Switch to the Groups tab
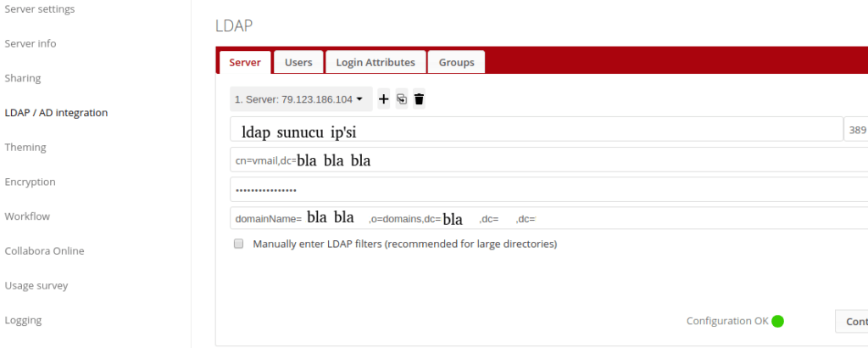The image size is (868, 348). [456, 62]
